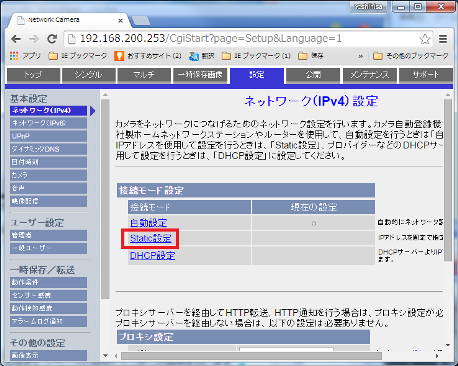The width and height of the screenshot is (458, 366).
Task: Open the IE ブックマーク folder
Action: [78, 56]
